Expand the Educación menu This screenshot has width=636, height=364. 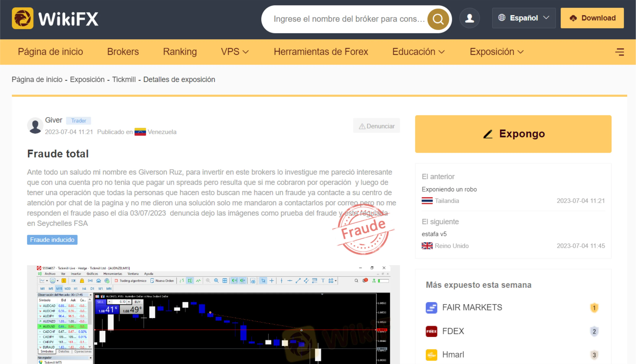pyautogui.click(x=419, y=52)
